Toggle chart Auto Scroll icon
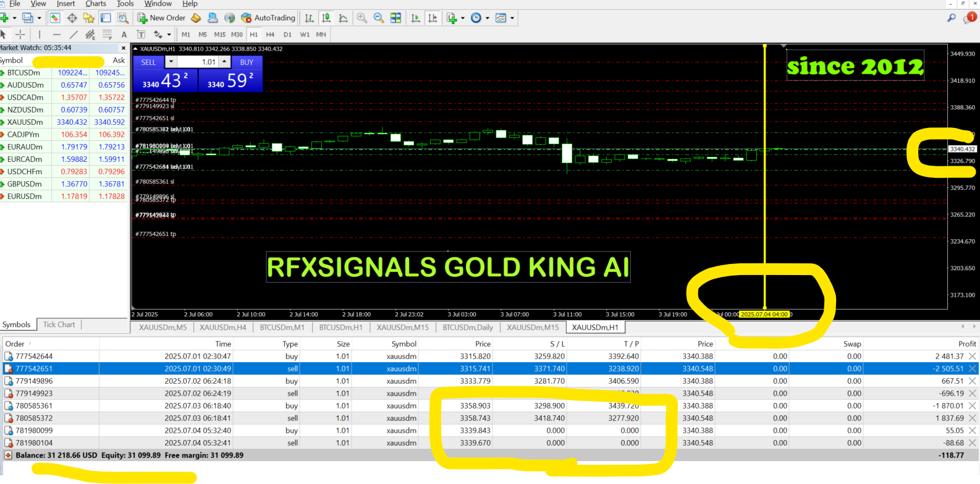This screenshot has width=980, height=484. [x=416, y=18]
